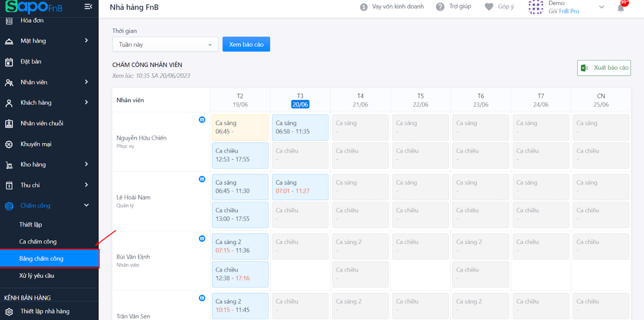Viewport: 644px width, 320px height.
Task: Expand the Nhân viên submenu chevron
Action: coord(86,82)
